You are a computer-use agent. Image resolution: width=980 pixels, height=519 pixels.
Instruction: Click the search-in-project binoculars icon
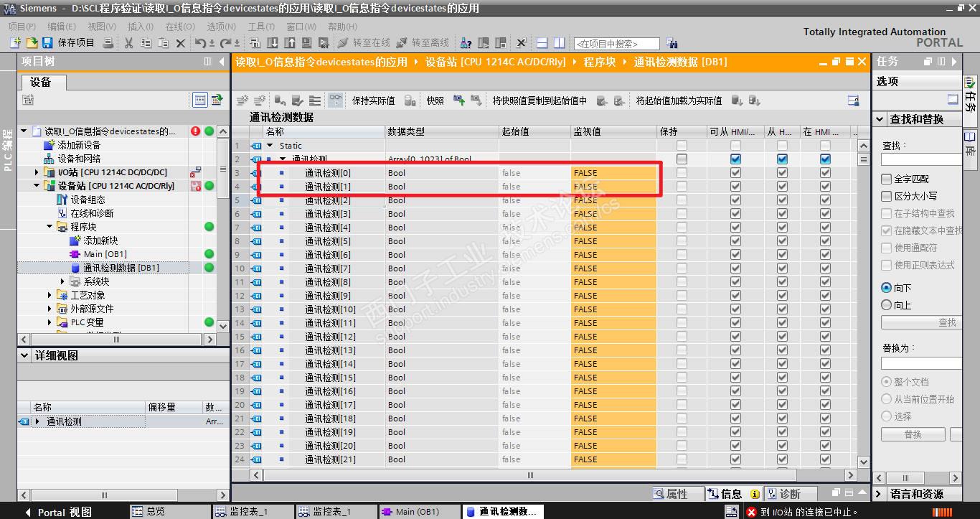click(672, 43)
